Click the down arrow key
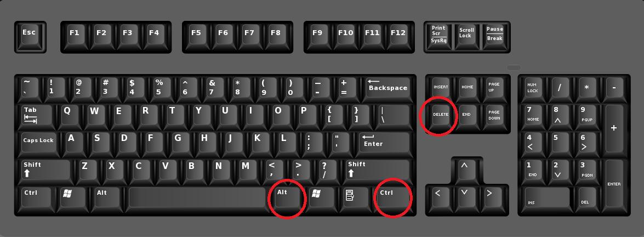Screen dimensions: 644x237 [467, 196]
